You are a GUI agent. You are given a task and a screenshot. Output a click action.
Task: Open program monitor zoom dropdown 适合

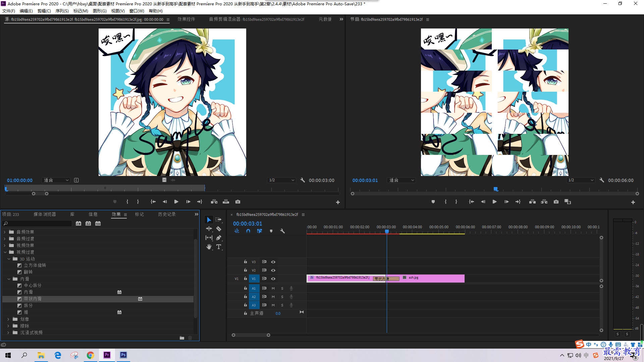(401, 180)
